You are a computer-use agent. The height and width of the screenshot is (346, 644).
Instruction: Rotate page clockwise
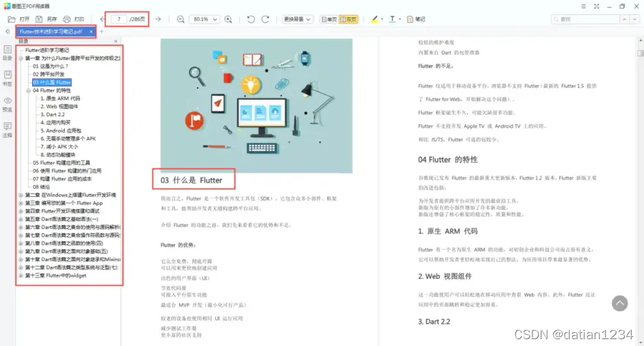click(x=265, y=19)
